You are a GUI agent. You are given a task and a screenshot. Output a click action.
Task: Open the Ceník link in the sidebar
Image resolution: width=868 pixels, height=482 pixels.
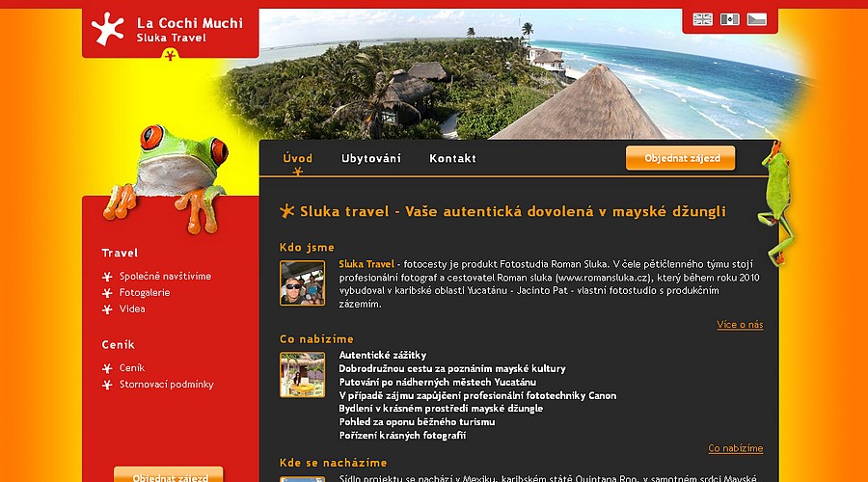click(x=132, y=368)
